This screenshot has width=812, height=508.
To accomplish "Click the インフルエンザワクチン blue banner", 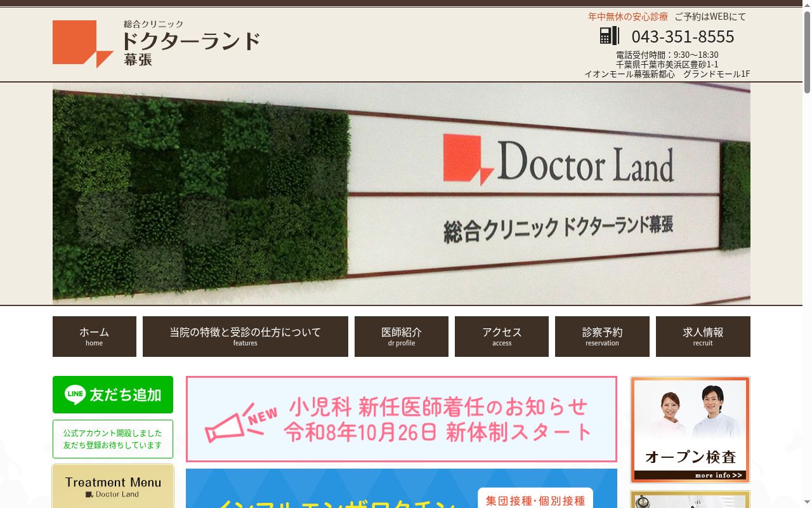I will pyautogui.click(x=402, y=488).
